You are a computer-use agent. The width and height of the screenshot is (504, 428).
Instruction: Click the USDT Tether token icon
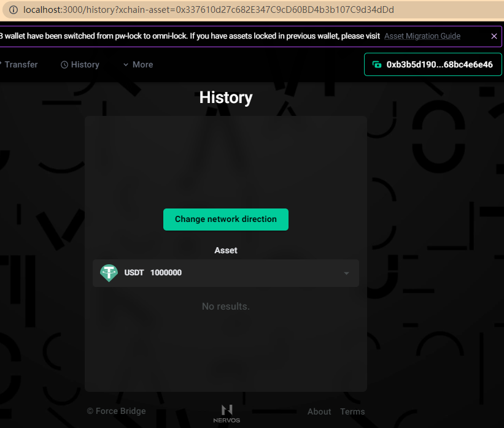point(109,273)
